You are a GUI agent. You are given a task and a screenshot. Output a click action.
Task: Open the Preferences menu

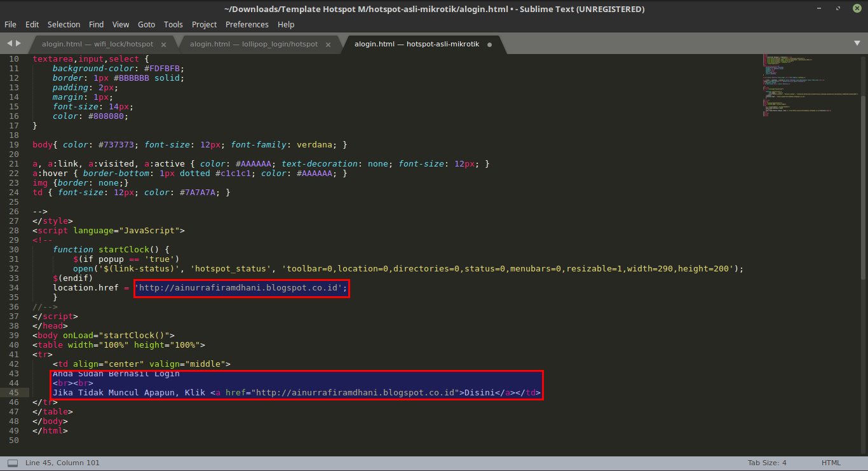(x=247, y=24)
